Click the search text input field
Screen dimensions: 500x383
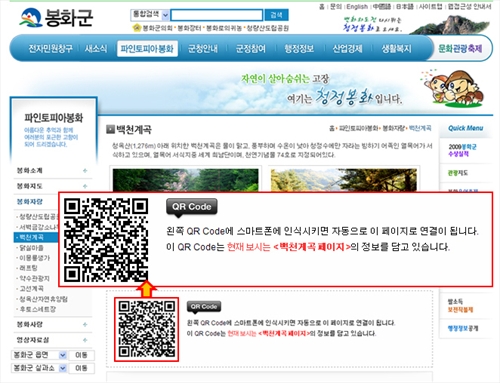coord(217,15)
